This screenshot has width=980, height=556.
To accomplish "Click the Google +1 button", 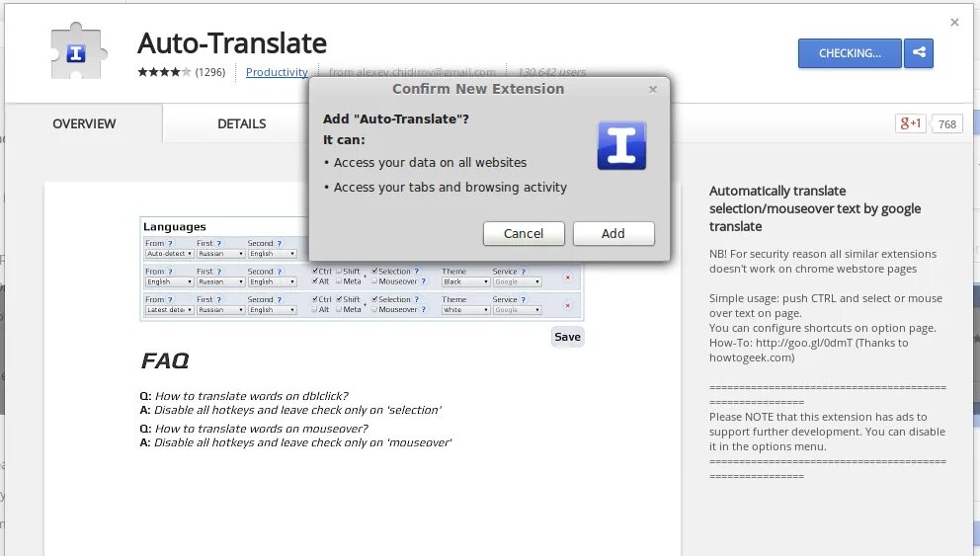I will coord(910,123).
